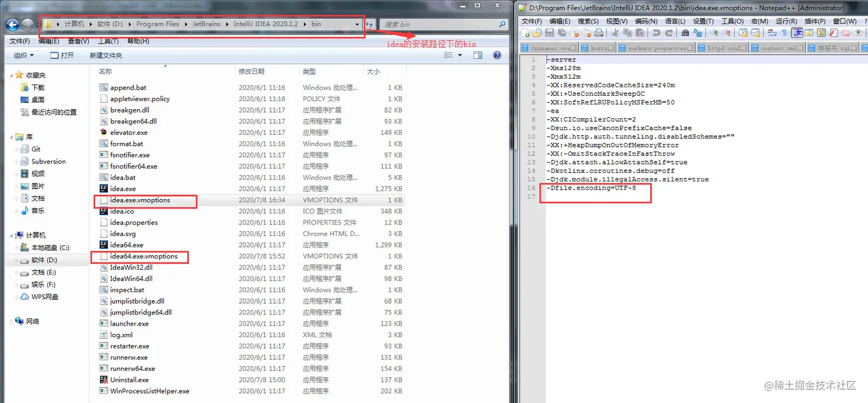Select 软件 (D:) in the navigation pane

click(x=44, y=260)
